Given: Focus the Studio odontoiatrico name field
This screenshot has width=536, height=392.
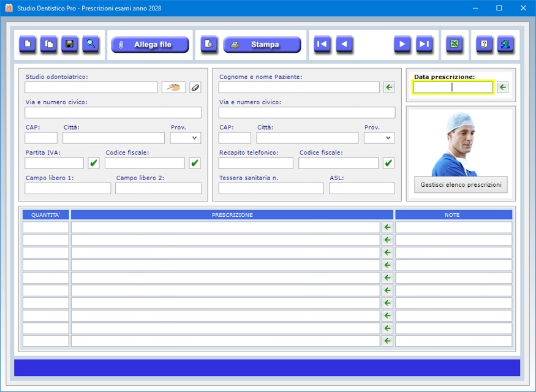Looking at the screenshot, I should [91, 88].
